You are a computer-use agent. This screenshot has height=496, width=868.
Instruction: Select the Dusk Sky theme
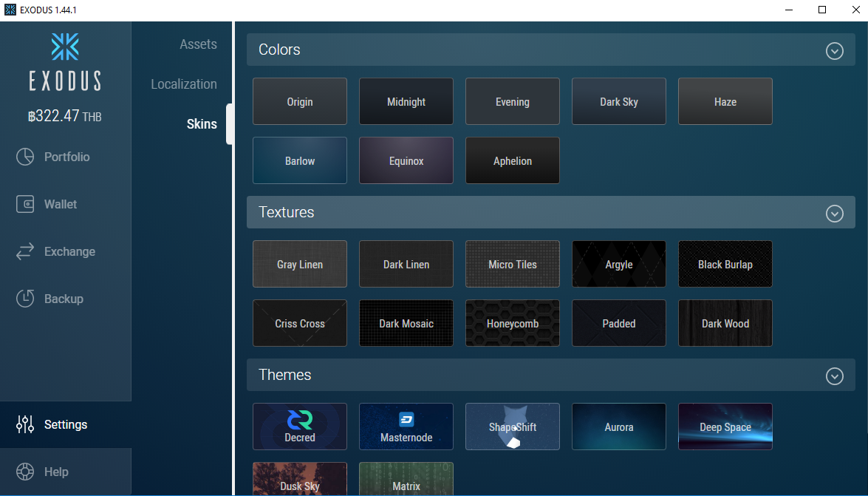click(x=300, y=480)
